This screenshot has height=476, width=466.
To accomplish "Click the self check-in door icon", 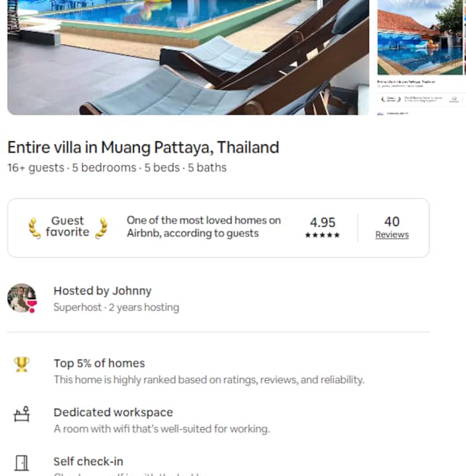I will (x=21, y=463).
